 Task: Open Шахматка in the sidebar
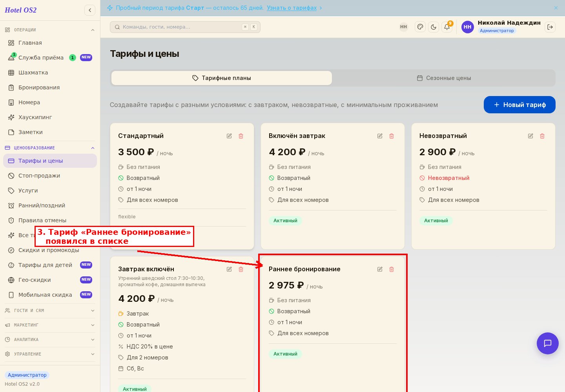point(50,73)
